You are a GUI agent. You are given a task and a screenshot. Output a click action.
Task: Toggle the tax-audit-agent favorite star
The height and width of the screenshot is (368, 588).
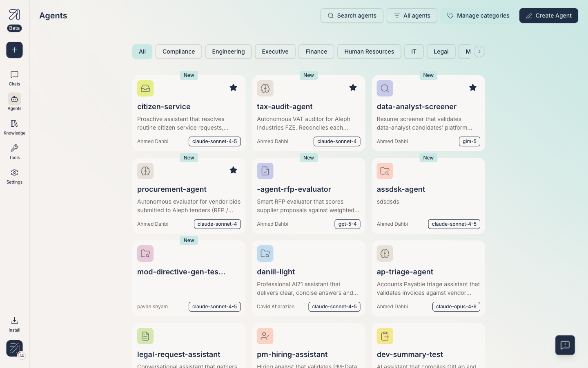click(353, 88)
